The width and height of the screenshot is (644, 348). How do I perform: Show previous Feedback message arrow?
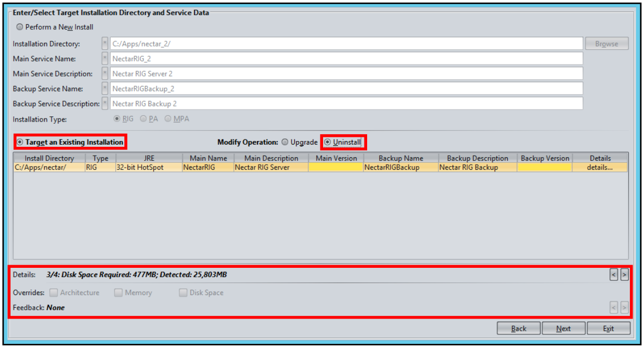coord(614,308)
